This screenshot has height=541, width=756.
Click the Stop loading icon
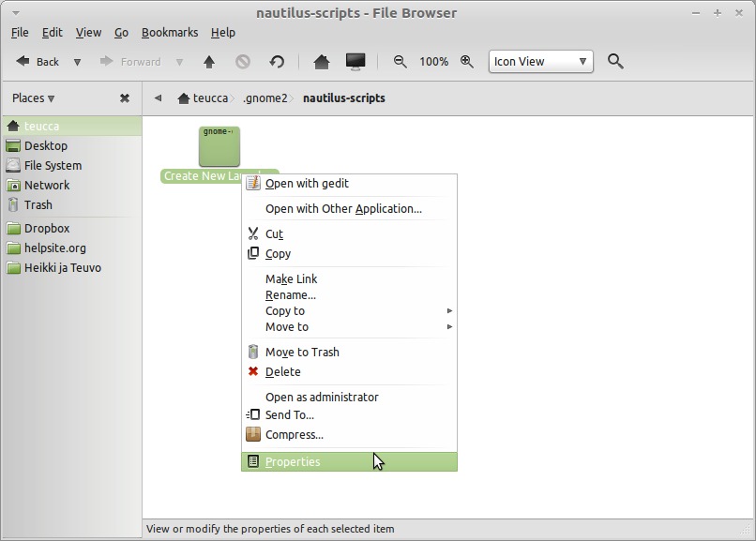click(243, 62)
